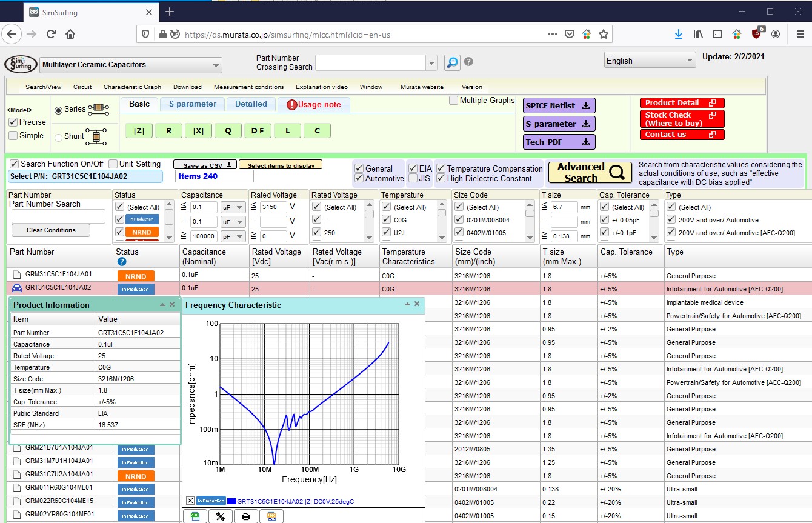Click the SimSurfing logo
This screenshot has width=812, height=523.
[x=21, y=64]
